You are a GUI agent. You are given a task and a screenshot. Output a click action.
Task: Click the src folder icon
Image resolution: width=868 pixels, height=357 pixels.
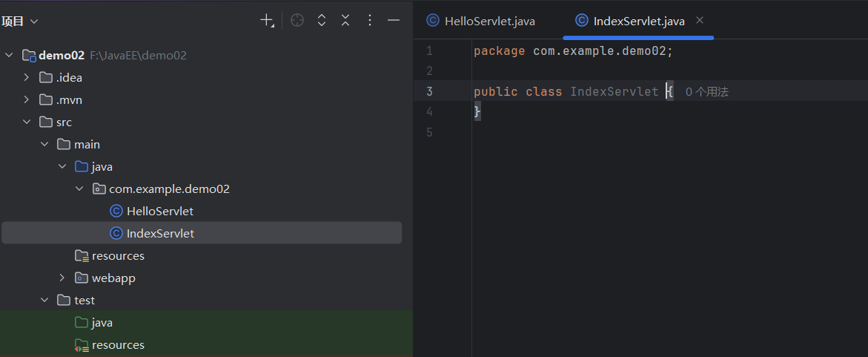[x=46, y=122]
